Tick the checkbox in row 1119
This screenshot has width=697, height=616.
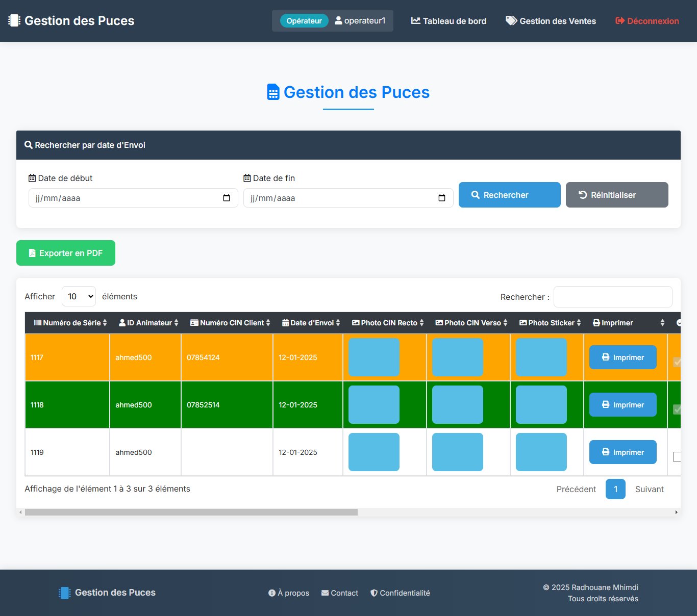[x=677, y=457]
